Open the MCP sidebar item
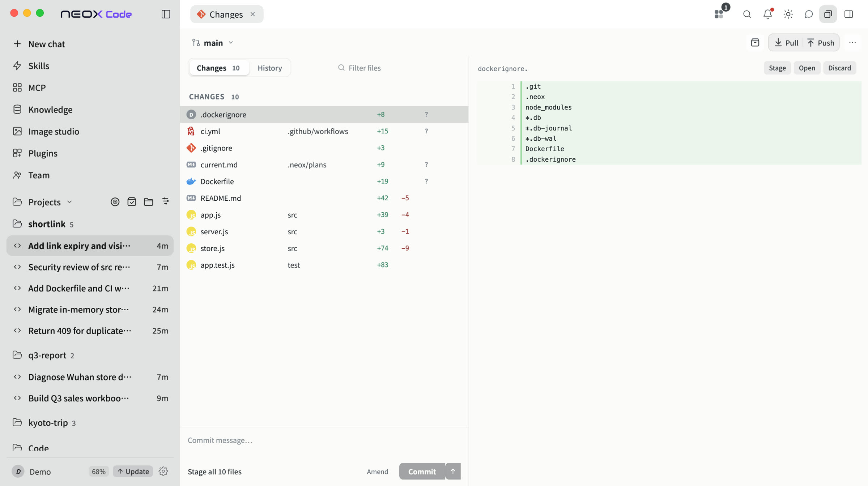The image size is (868, 486). pos(90,88)
